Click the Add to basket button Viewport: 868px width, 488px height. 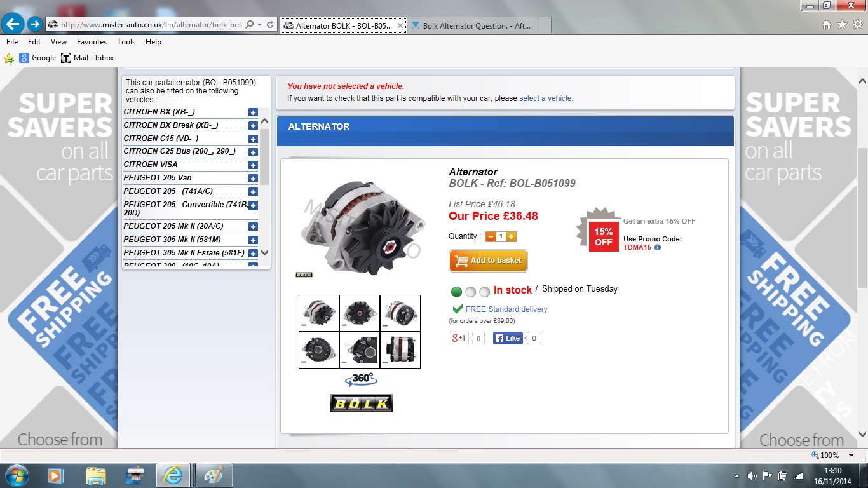[x=488, y=261]
